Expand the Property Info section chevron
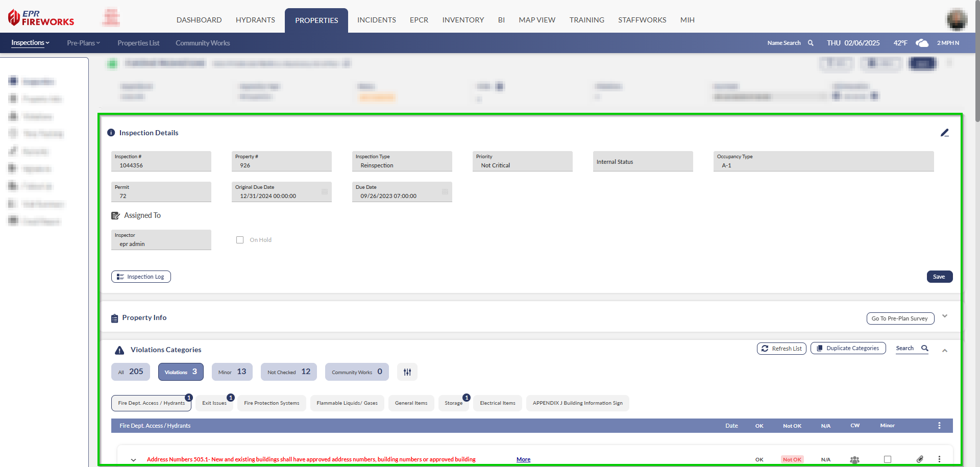 click(x=945, y=316)
